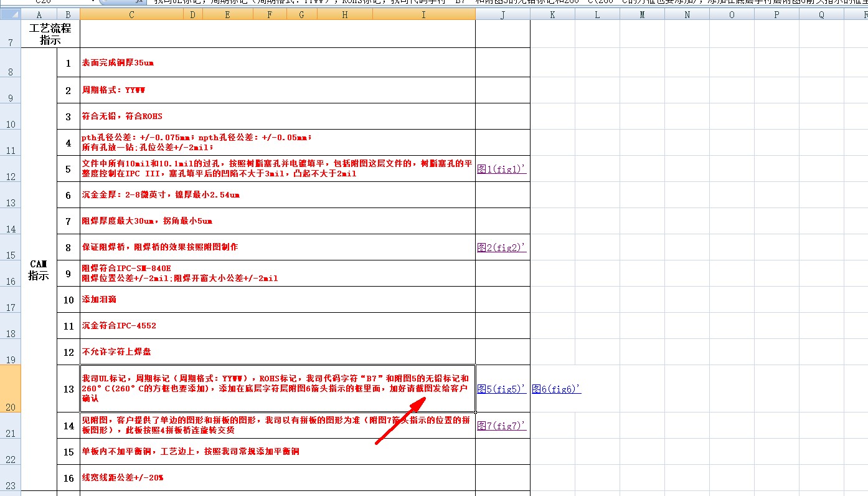Select column K header
The image size is (868, 496).
[x=553, y=15]
